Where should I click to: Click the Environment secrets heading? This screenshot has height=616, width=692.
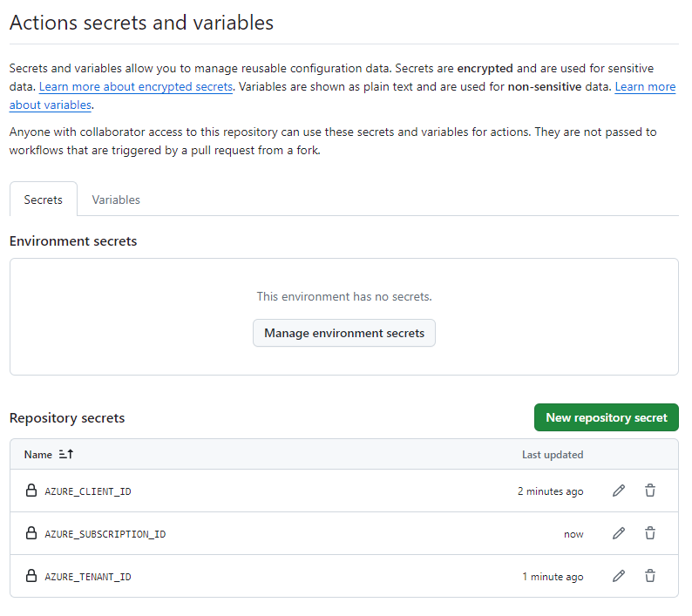click(73, 241)
